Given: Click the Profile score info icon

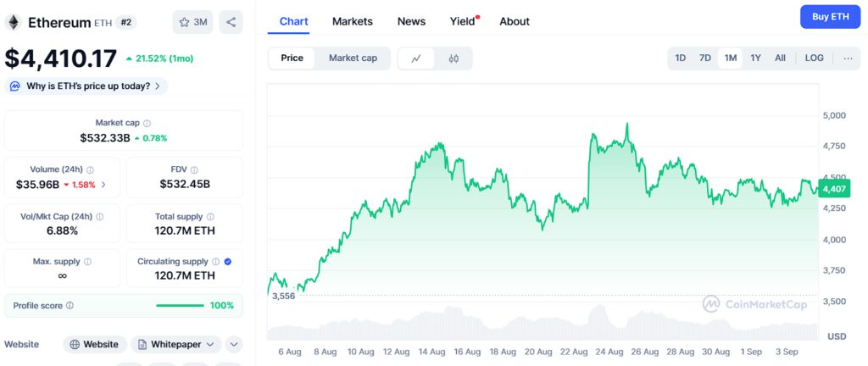Looking at the screenshot, I should point(70,305).
